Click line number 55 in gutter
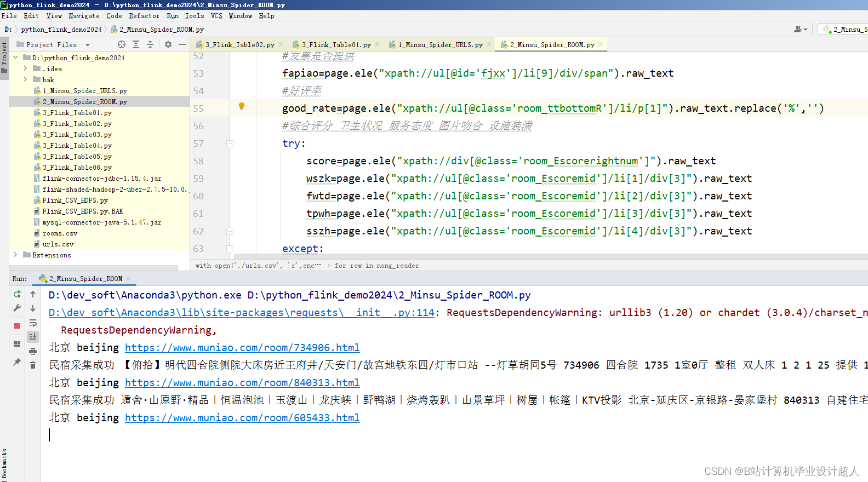868x482 pixels. pos(198,108)
